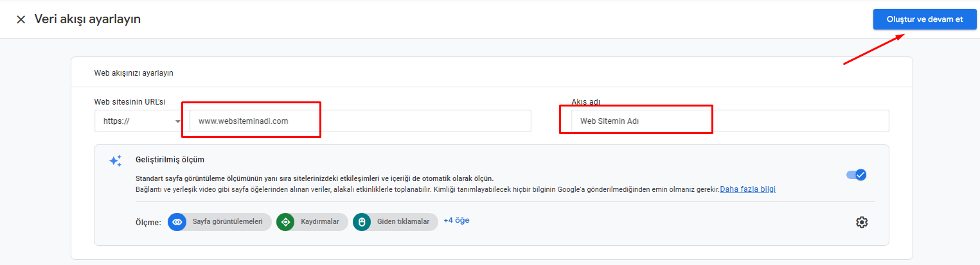Click the blue eye page views icon
This screenshot has width=980, height=265.
[177, 222]
